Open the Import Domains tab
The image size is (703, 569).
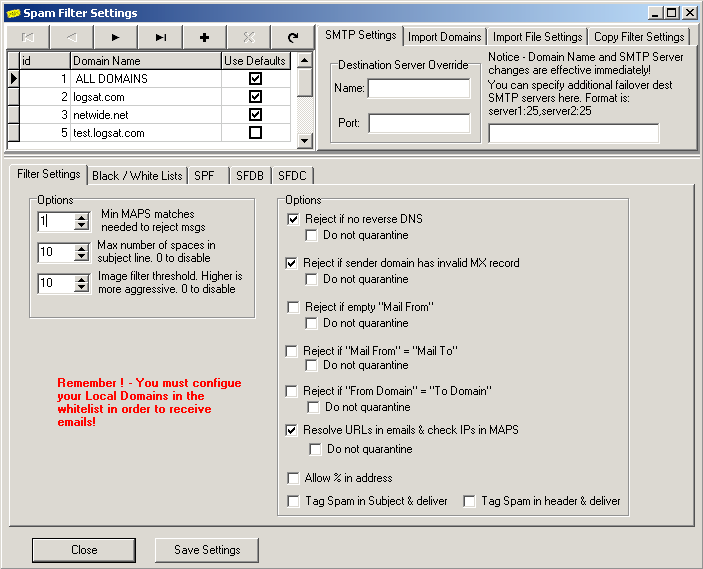point(445,37)
